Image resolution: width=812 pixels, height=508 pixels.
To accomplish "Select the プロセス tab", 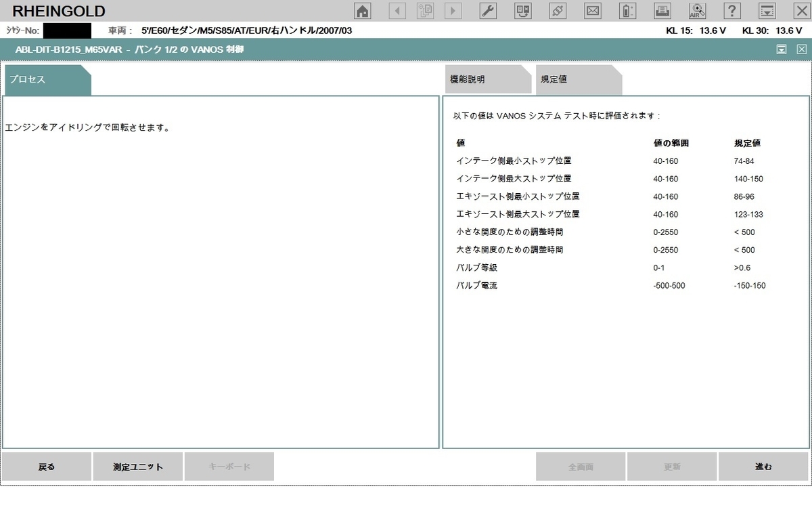I will (47, 80).
